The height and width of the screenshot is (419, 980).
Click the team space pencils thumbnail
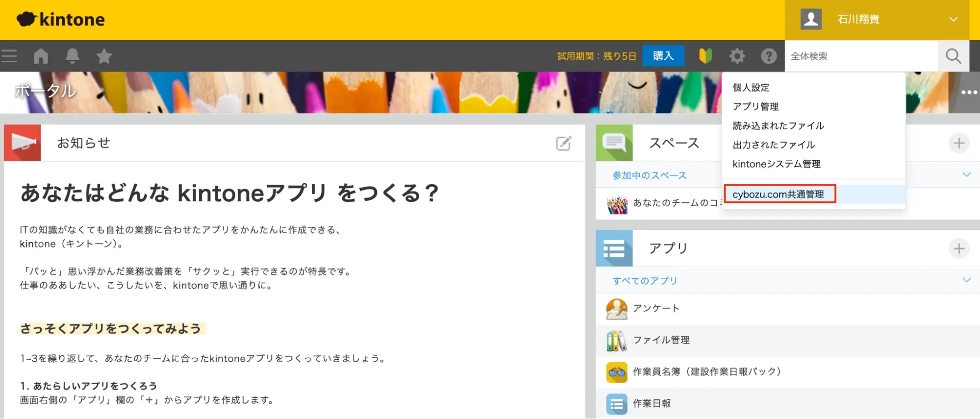click(617, 204)
